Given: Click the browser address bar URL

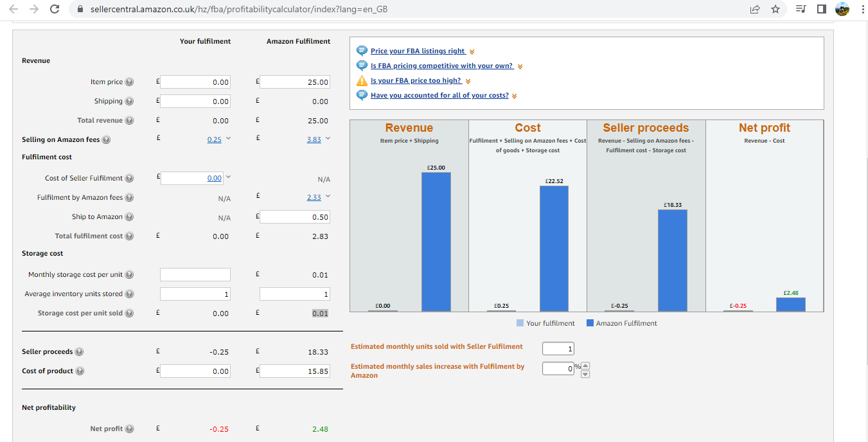Looking at the screenshot, I should (239, 10).
